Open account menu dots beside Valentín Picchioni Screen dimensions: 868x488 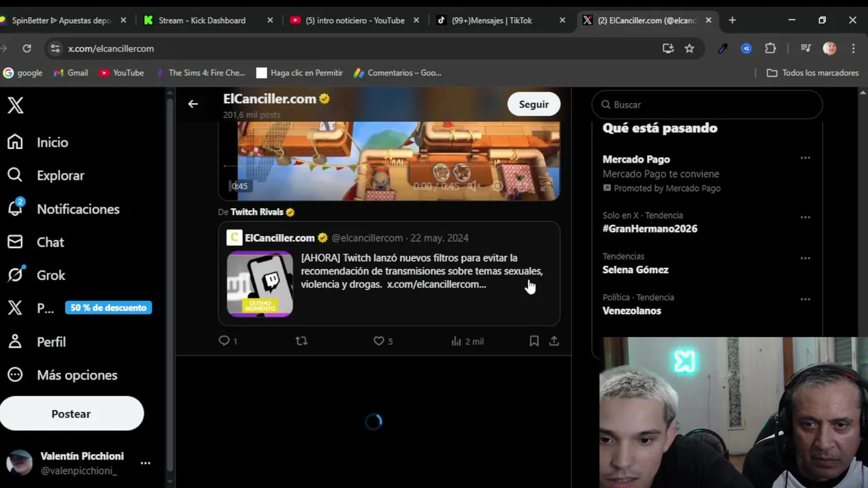click(145, 463)
